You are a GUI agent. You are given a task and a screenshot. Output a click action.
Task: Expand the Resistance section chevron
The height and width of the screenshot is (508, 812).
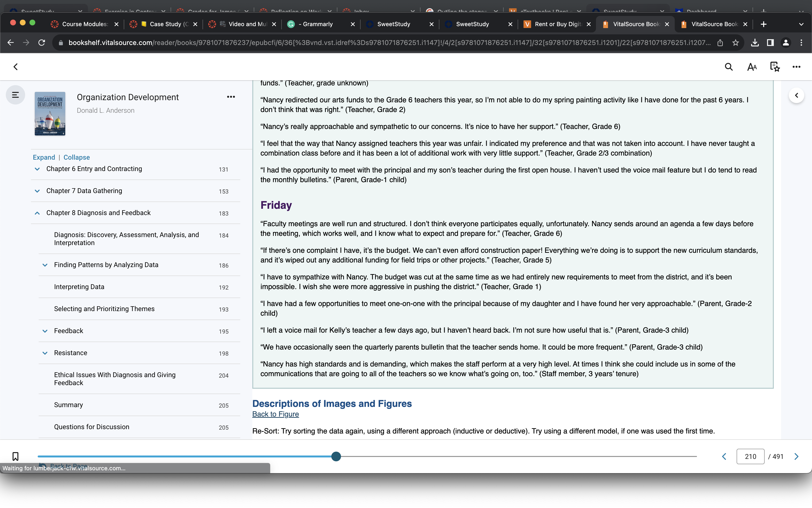[x=45, y=353]
